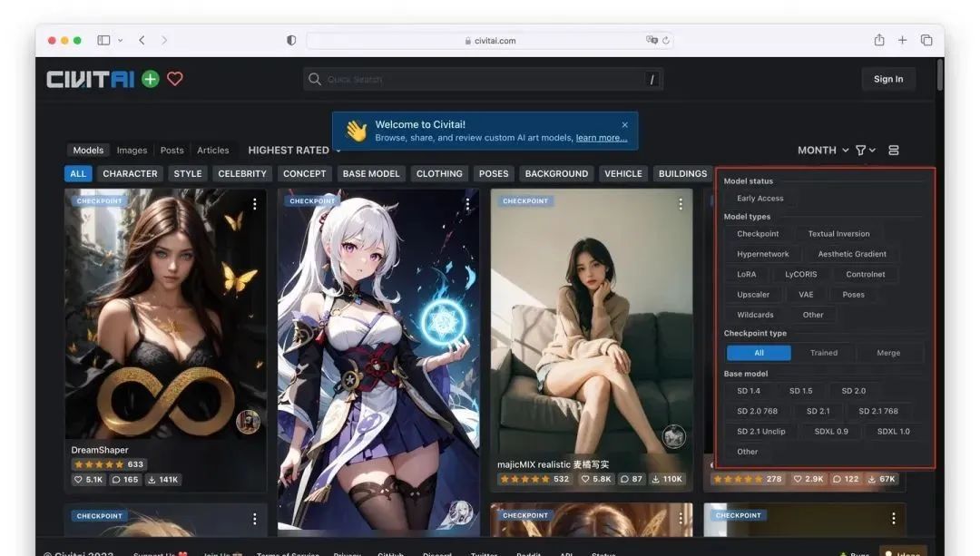
Task: Click the majicMIX 87 comments icon
Action: pyautogui.click(x=625, y=479)
